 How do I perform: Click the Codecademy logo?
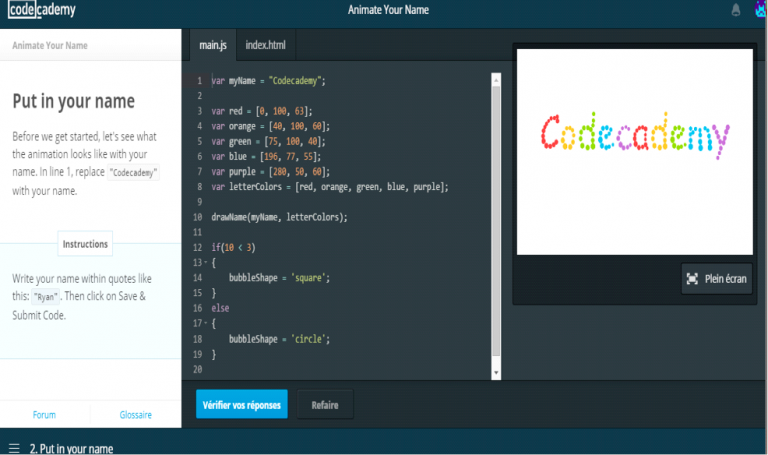42,9
